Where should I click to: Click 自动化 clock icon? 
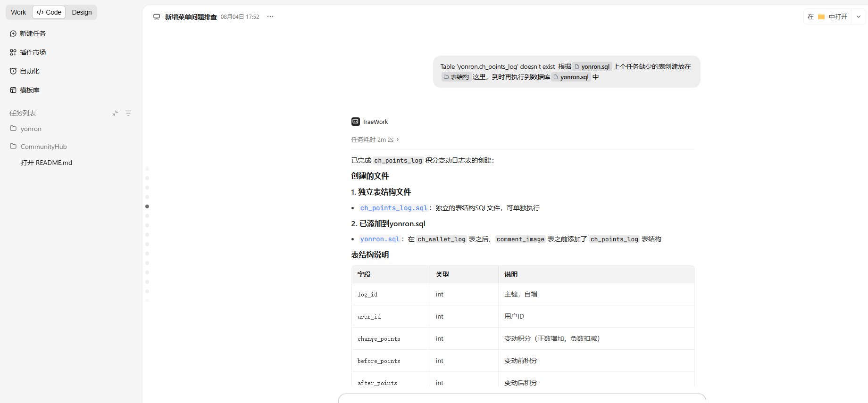[x=13, y=71]
